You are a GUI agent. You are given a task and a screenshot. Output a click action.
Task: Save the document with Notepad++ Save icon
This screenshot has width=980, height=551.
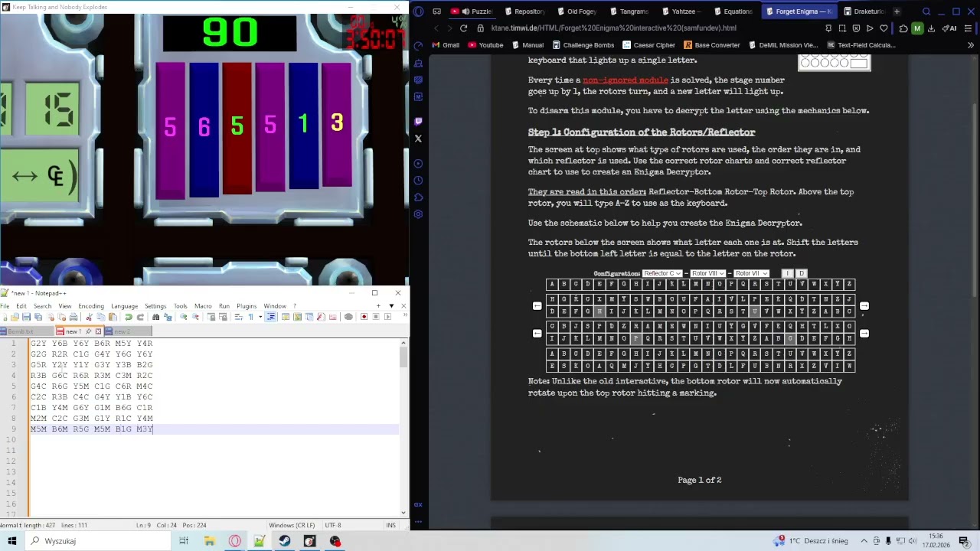tap(26, 317)
